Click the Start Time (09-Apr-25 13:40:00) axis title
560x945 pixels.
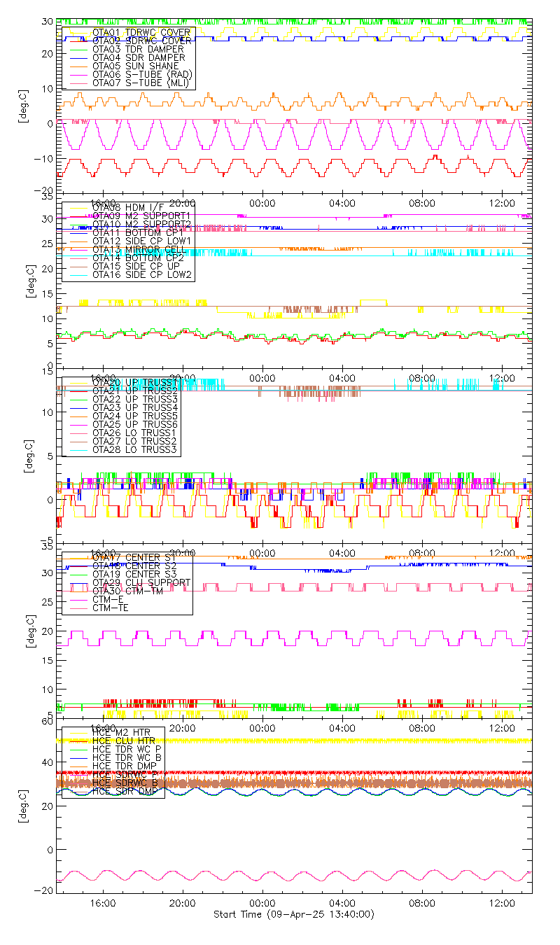294,914
